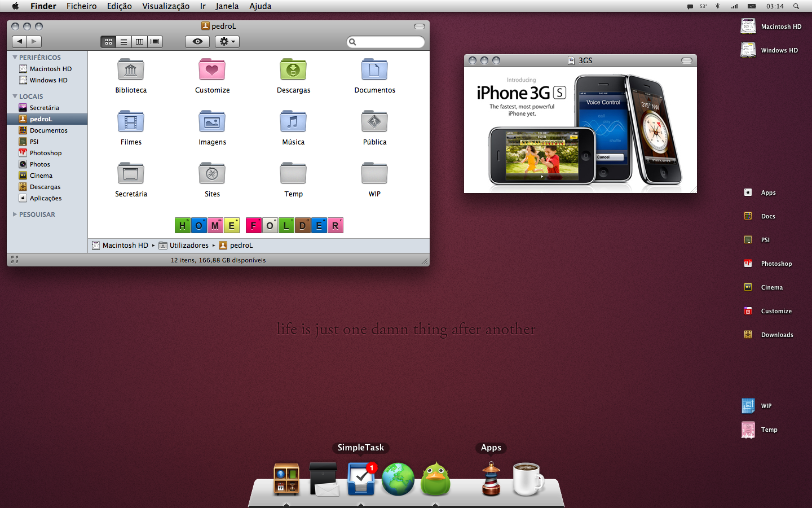The image size is (812, 508).
Task: Open the gear Action dropdown menu
Action: click(x=227, y=41)
